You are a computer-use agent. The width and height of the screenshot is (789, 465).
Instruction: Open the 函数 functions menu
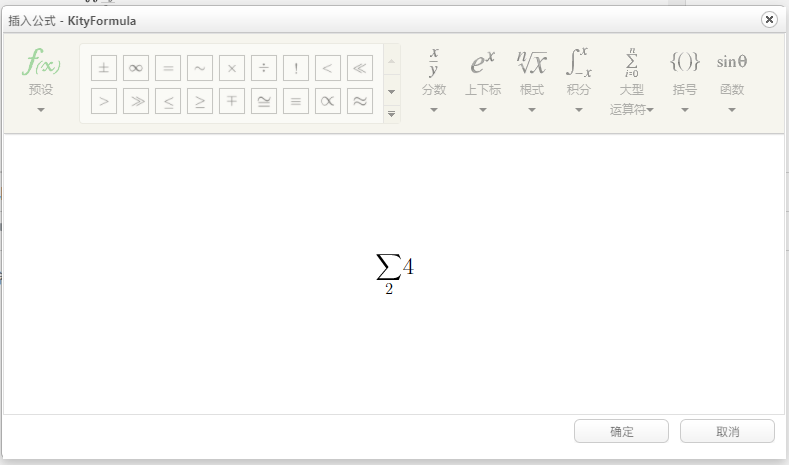tap(732, 80)
